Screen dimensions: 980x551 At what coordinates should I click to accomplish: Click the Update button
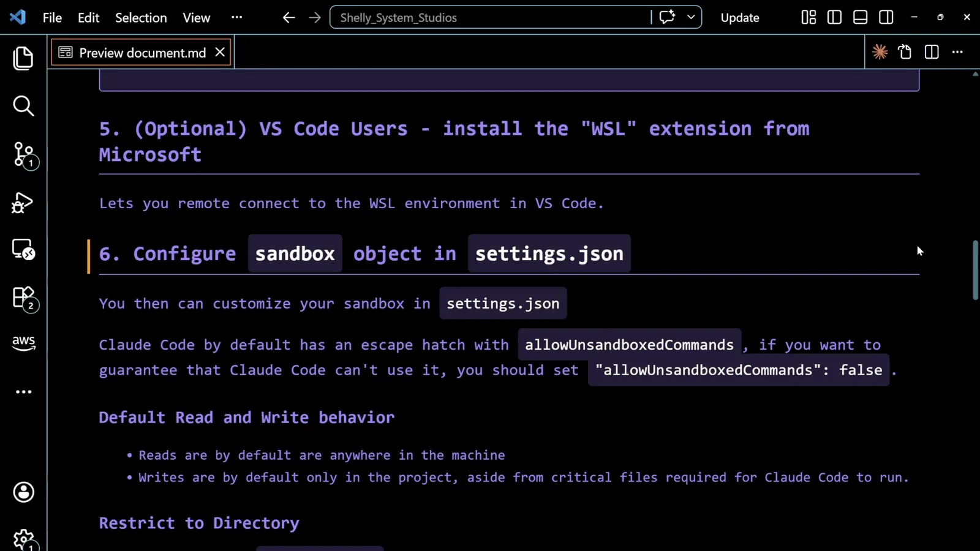[740, 18]
